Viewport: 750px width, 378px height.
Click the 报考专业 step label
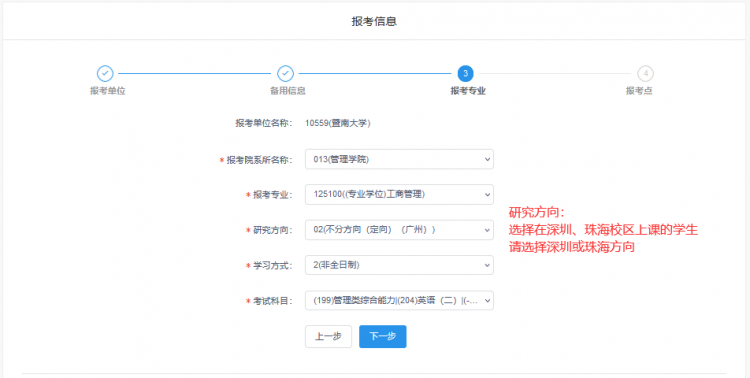(468, 91)
